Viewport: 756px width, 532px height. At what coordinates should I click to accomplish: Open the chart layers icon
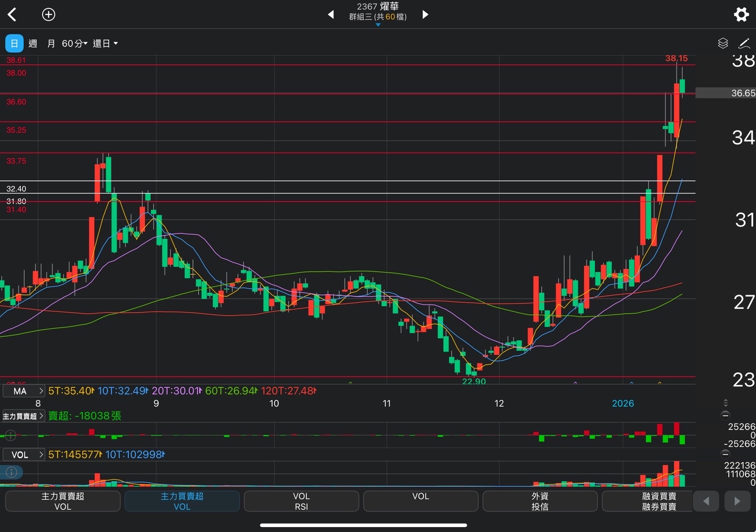(723, 44)
